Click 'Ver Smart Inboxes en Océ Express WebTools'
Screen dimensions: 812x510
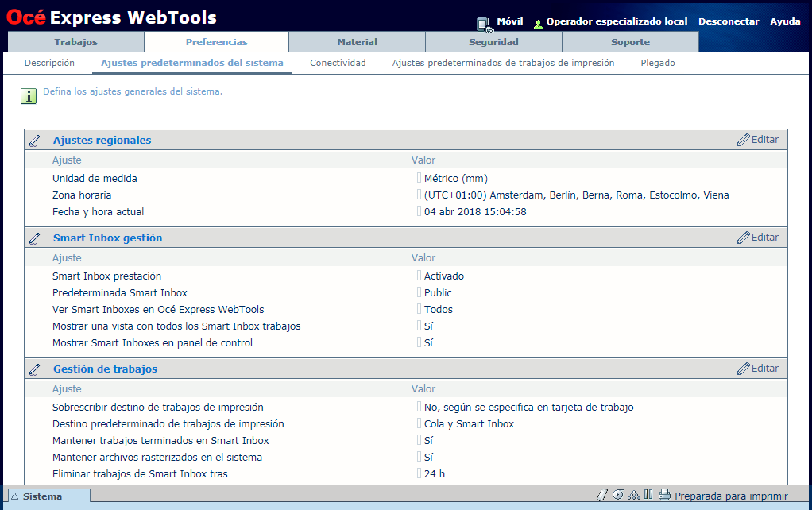[158, 310]
